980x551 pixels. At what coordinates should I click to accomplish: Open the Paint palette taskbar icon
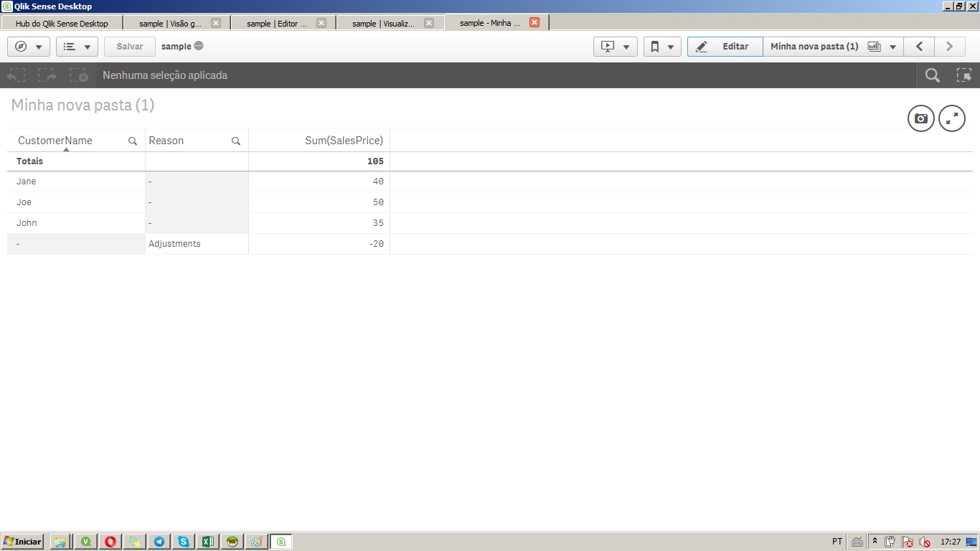click(257, 542)
